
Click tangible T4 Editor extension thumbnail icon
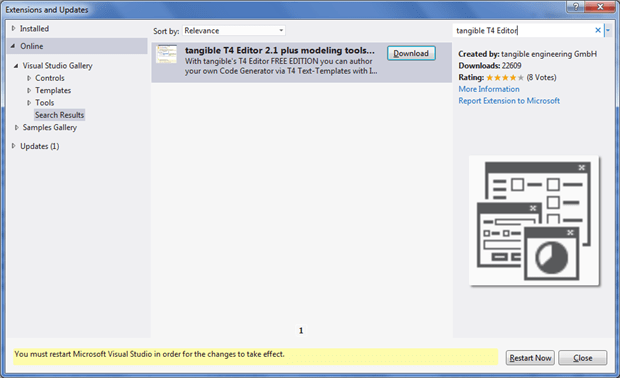pos(166,54)
